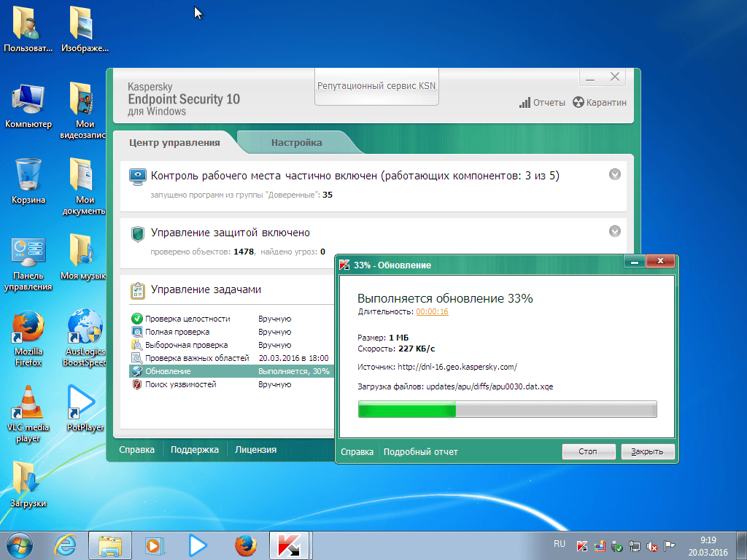Select Обновление task row

click(x=231, y=371)
